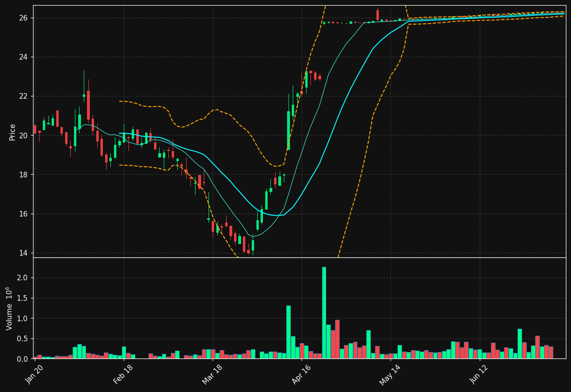Click the price axis value 14

click(23, 253)
